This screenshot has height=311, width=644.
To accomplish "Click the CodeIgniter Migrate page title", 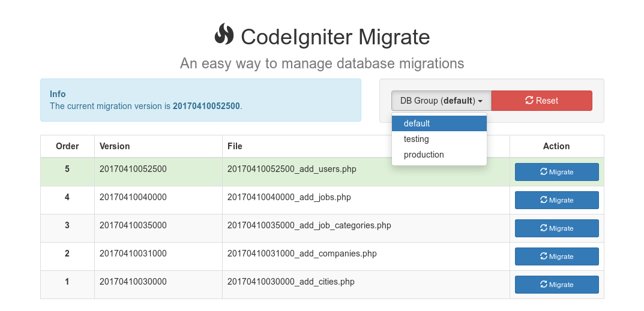I will (x=335, y=37).
